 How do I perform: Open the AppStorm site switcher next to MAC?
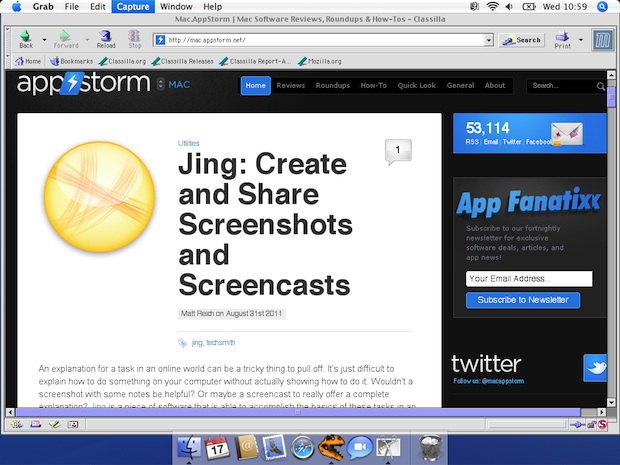pyautogui.click(x=160, y=84)
